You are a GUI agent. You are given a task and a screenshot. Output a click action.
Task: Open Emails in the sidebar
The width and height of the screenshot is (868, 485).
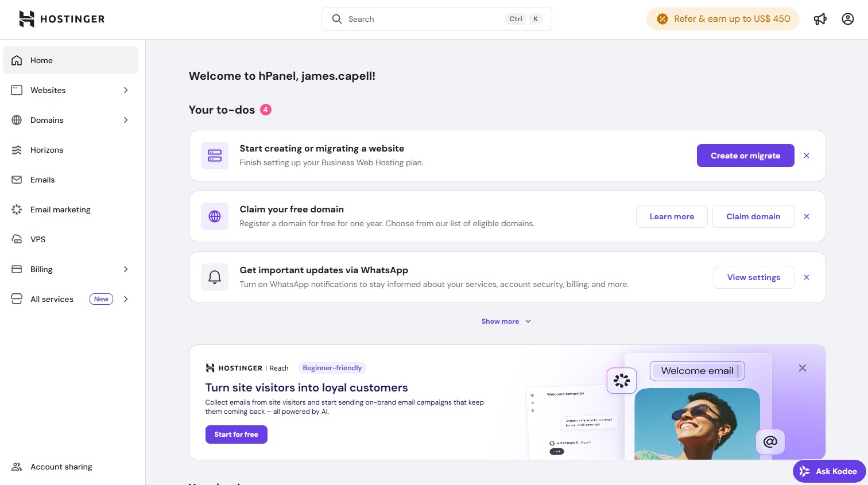[71, 180]
